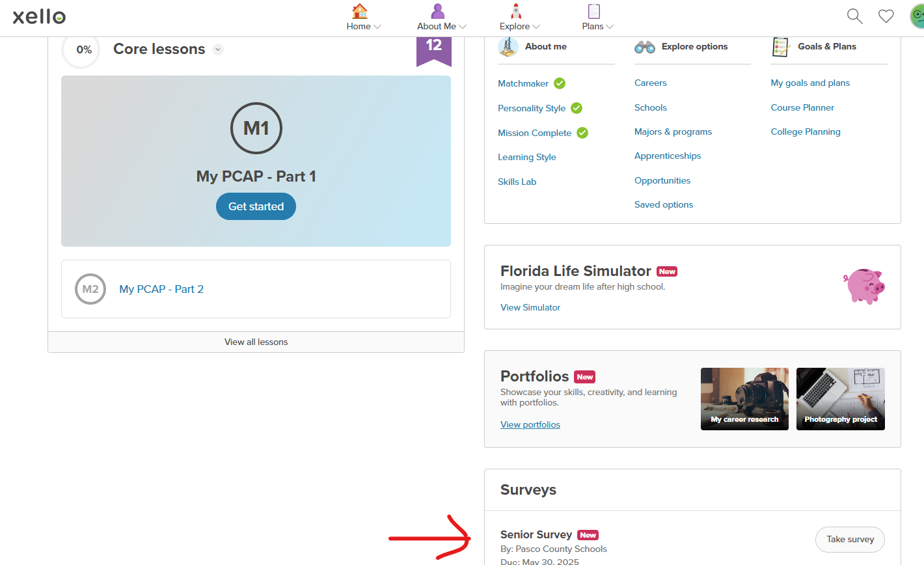
Task: Click New badge beside Florida Life Simulator
Action: pos(667,271)
